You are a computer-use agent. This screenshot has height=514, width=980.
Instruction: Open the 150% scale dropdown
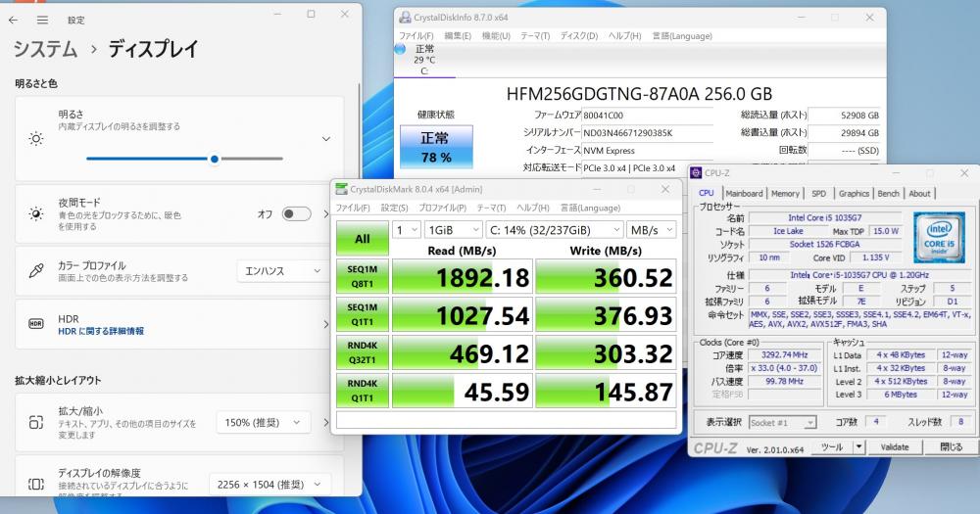[x=263, y=423]
